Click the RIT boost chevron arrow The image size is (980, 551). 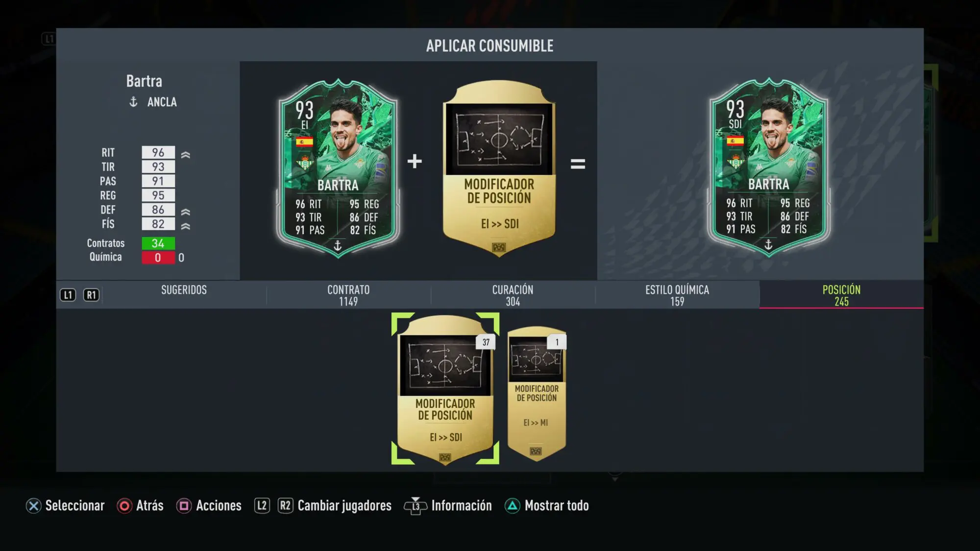pos(185,155)
